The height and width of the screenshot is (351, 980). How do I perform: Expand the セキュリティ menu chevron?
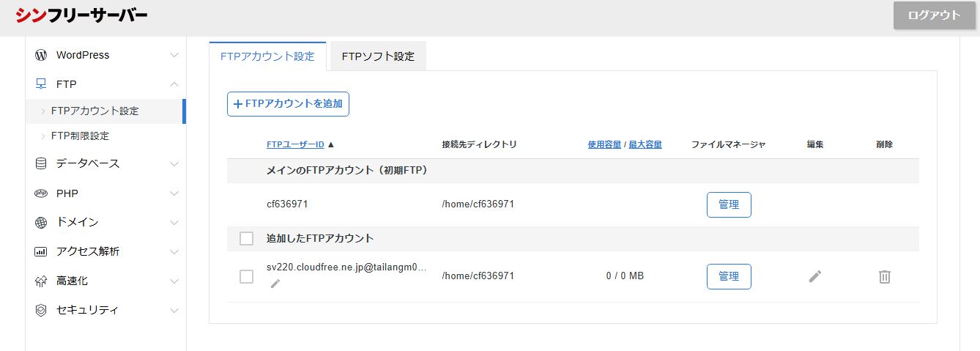click(174, 310)
